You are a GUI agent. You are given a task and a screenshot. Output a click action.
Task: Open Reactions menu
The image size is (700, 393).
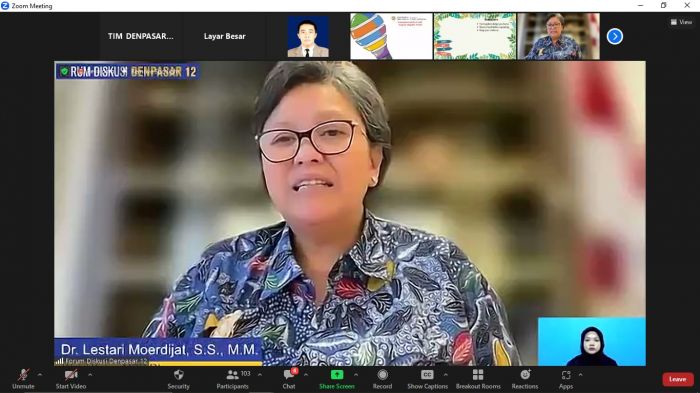pyautogui.click(x=525, y=379)
